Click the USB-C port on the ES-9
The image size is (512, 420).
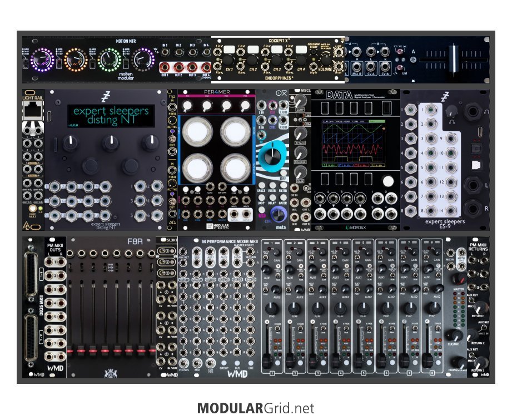click(481, 132)
